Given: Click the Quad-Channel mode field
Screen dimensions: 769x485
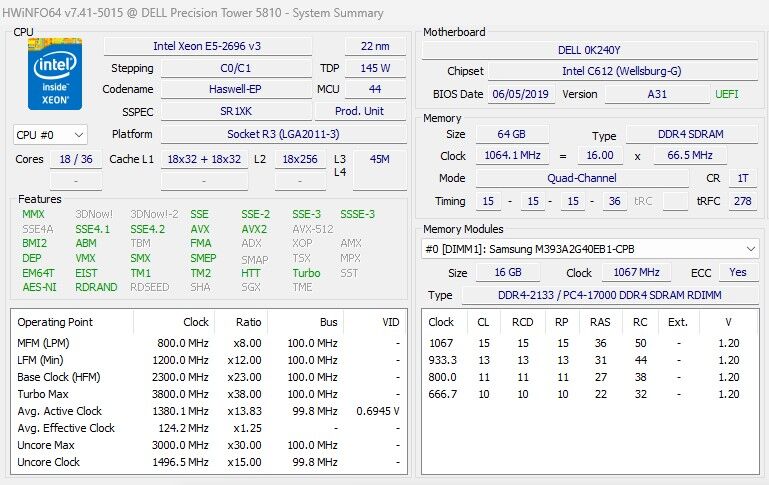Looking at the screenshot, I should [582, 178].
